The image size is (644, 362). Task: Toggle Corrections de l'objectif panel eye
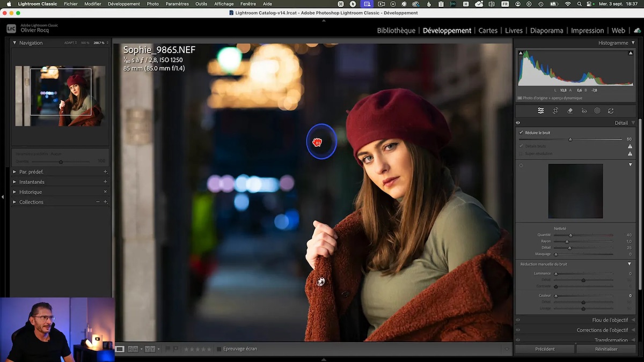(x=518, y=330)
